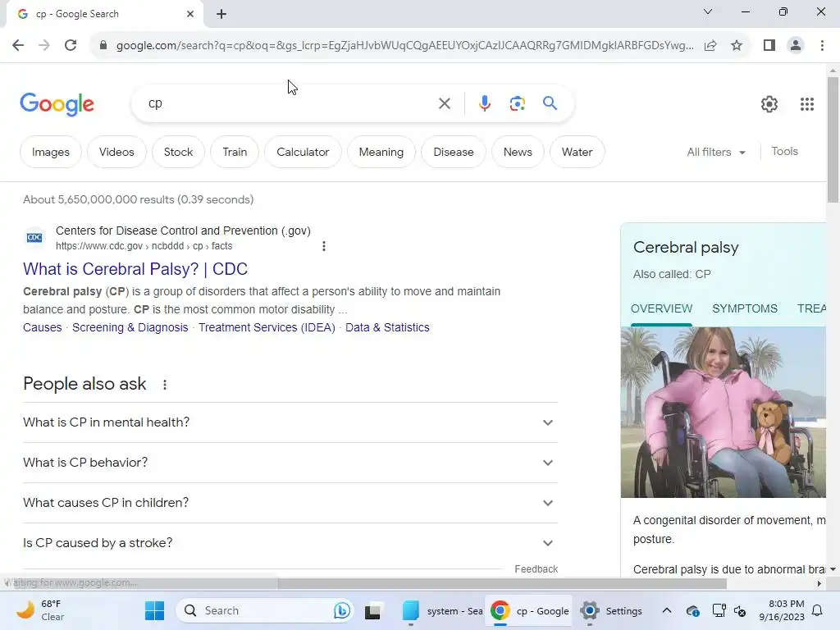Open Task View on taskbar
Image resolution: width=840 pixels, height=630 pixels.
[x=373, y=610]
